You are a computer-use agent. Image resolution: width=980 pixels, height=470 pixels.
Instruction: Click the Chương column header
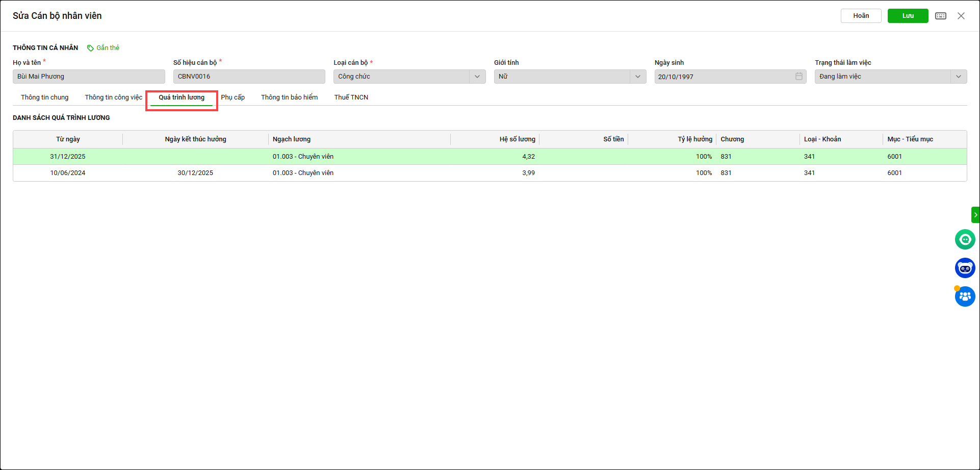tap(758, 139)
